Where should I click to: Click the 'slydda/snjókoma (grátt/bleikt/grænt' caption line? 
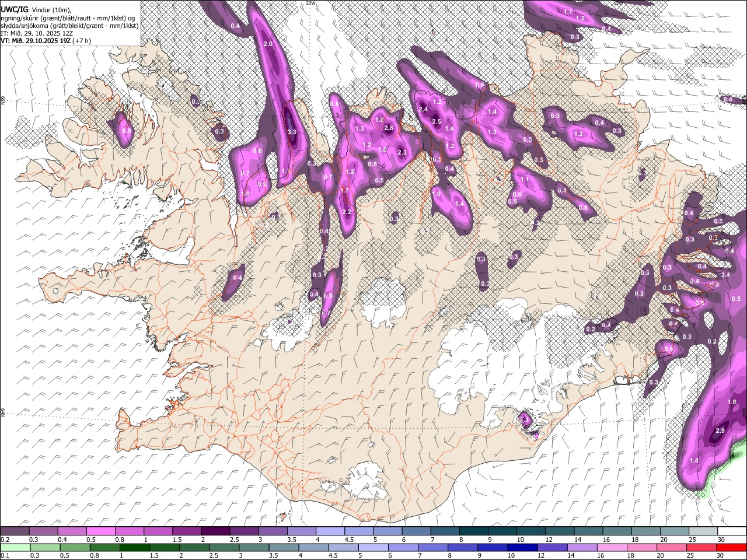[x=69, y=26]
